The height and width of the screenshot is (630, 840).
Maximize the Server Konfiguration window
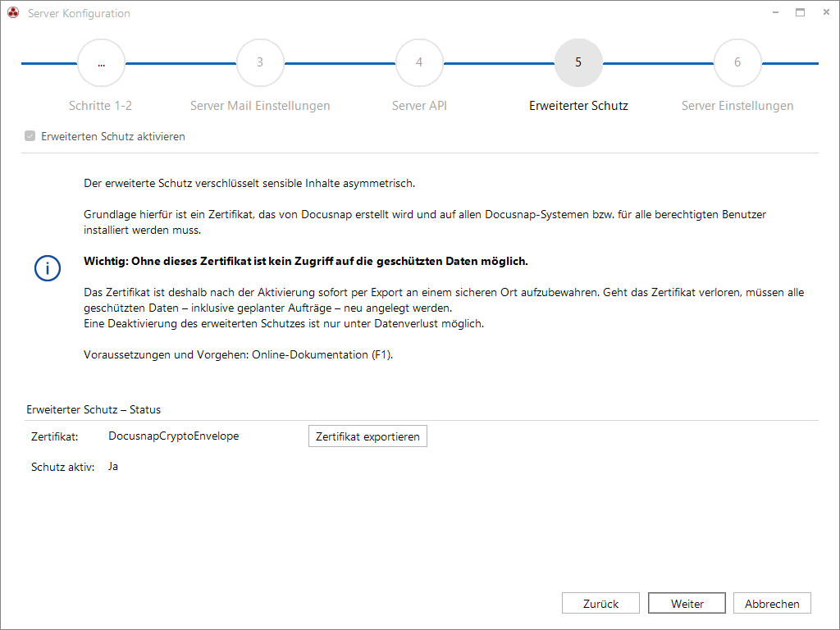pos(801,12)
